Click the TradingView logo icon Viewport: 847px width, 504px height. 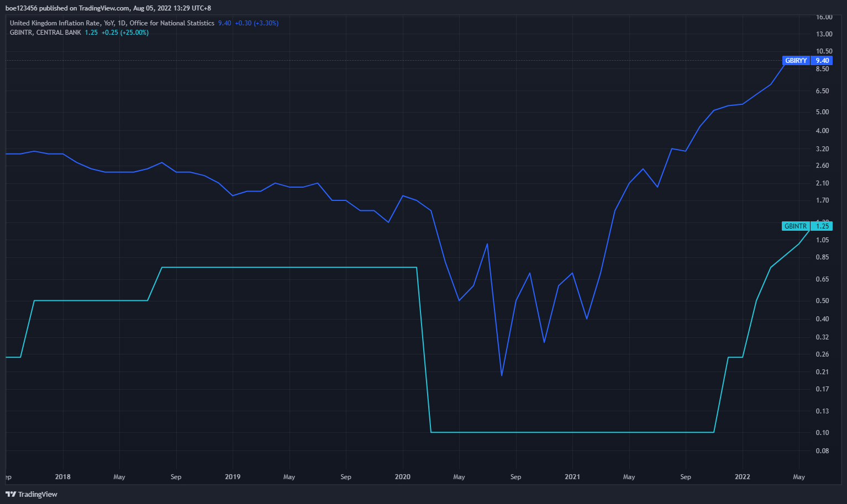(10, 494)
